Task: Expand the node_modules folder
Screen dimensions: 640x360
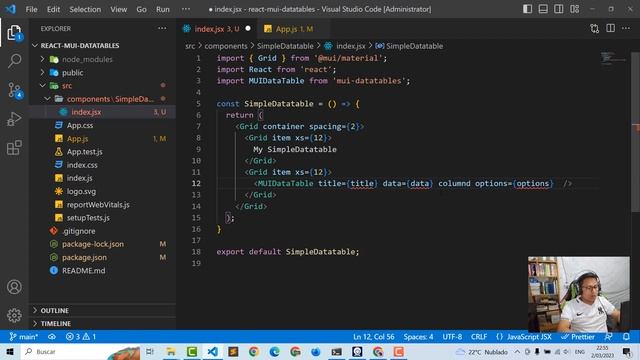Action: click(x=102, y=59)
